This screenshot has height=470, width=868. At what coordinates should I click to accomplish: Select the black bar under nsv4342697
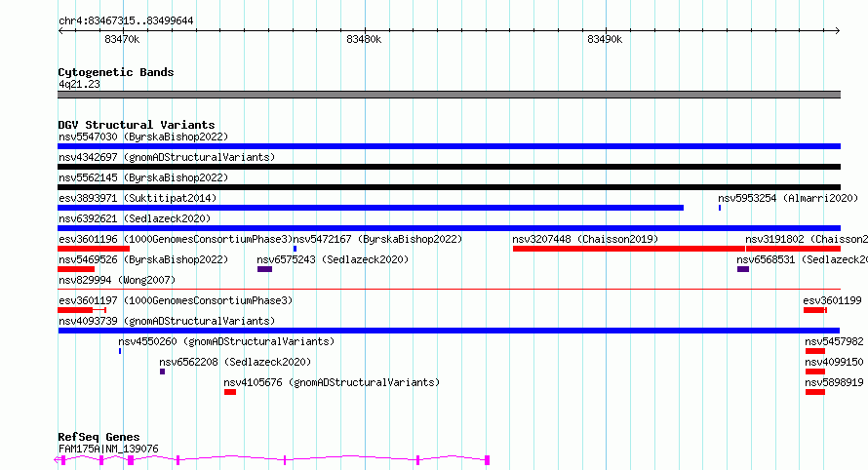click(x=449, y=167)
